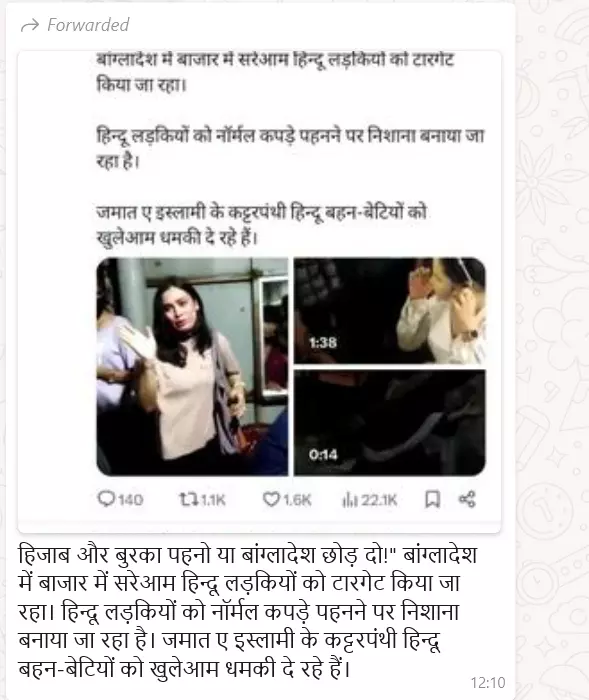Click the tweet reply comment icon
The height and width of the screenshot is (700, 589).
point(106,499)
